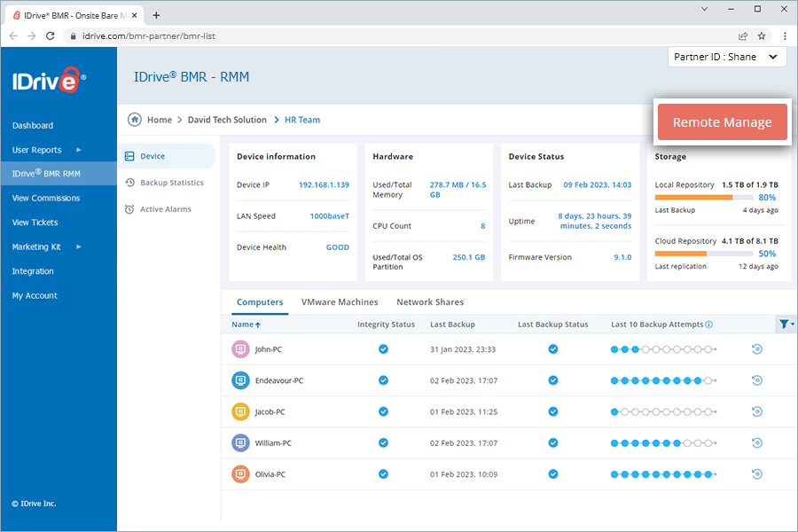
Task: Click Jacob-PC last backup status check icon
Action: pos(553,411)
